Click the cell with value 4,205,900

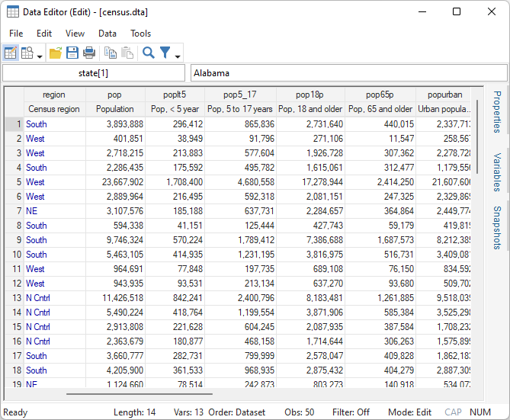(115, 370)
